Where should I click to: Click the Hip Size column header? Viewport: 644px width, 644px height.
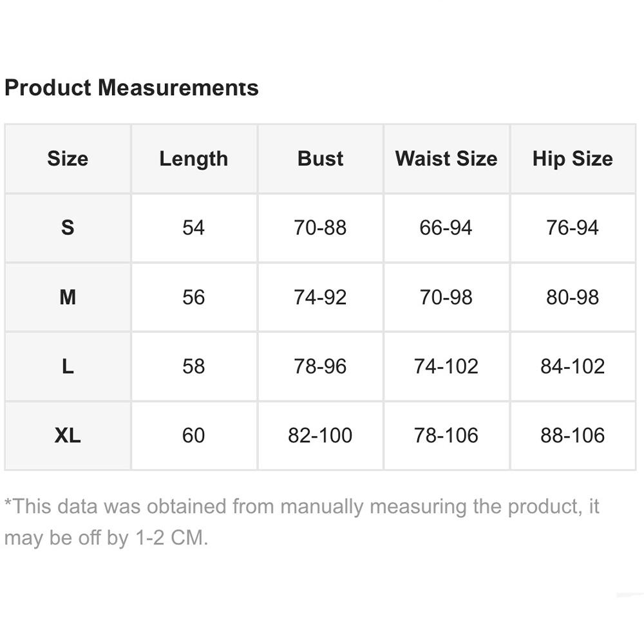[x=573, y=159]
